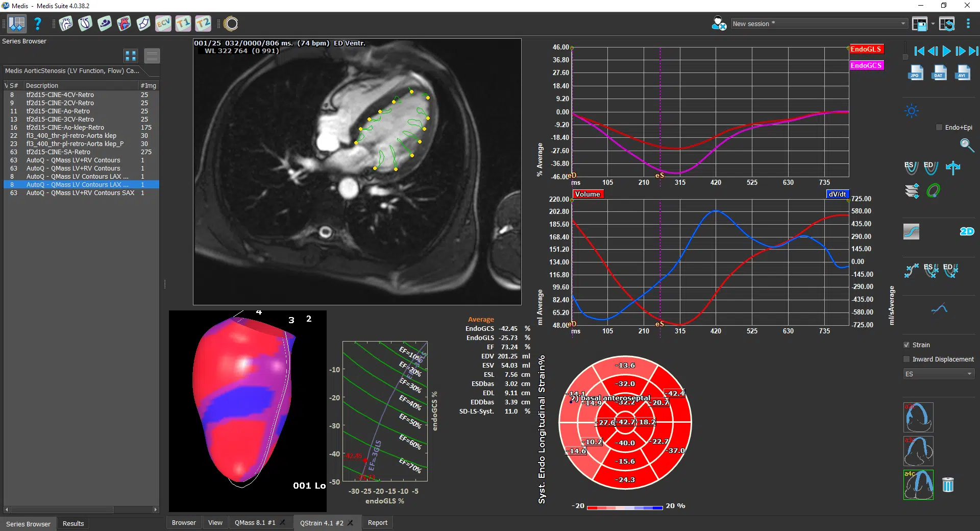Click the brightness sun icon
Viewport: 980px width, 531px height.
click(x=912, y=111)
